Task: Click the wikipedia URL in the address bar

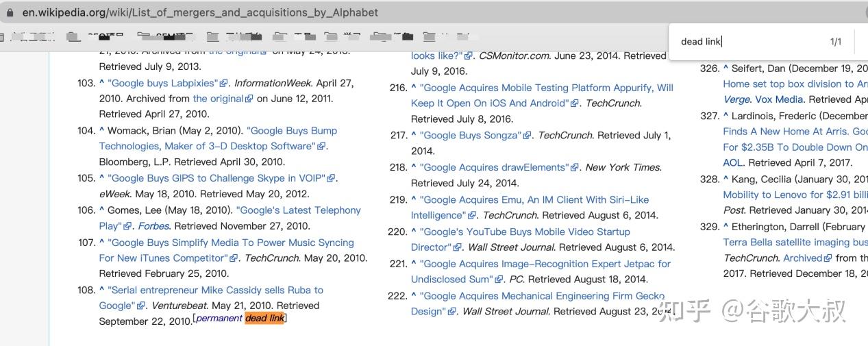Action: pyautogui.click(x=200, y=12)
